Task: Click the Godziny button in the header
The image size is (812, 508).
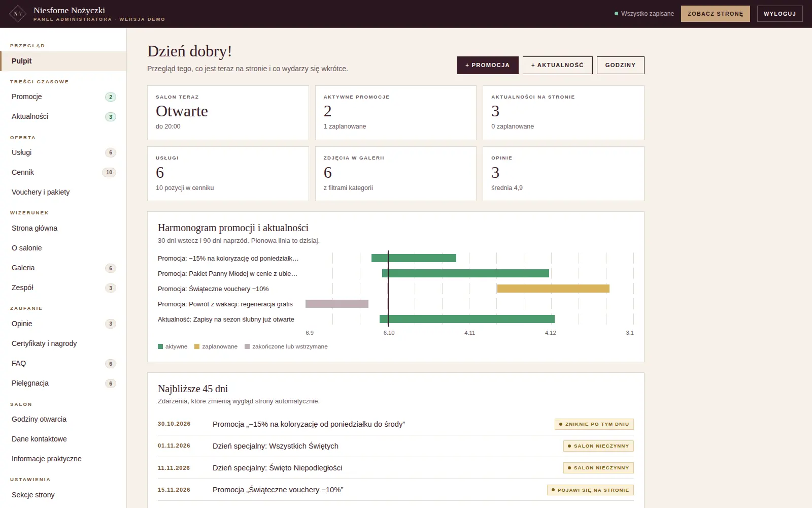Action: pos(620,65)
